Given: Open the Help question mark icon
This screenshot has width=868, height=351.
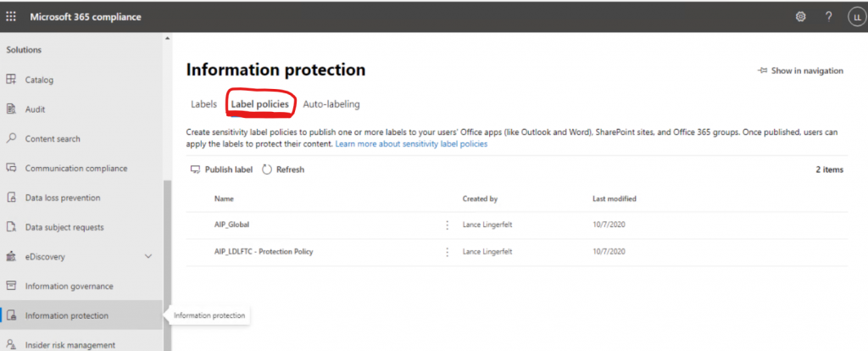Looking at the screenshot, I should pyautogui.click(x=828, y=17).
